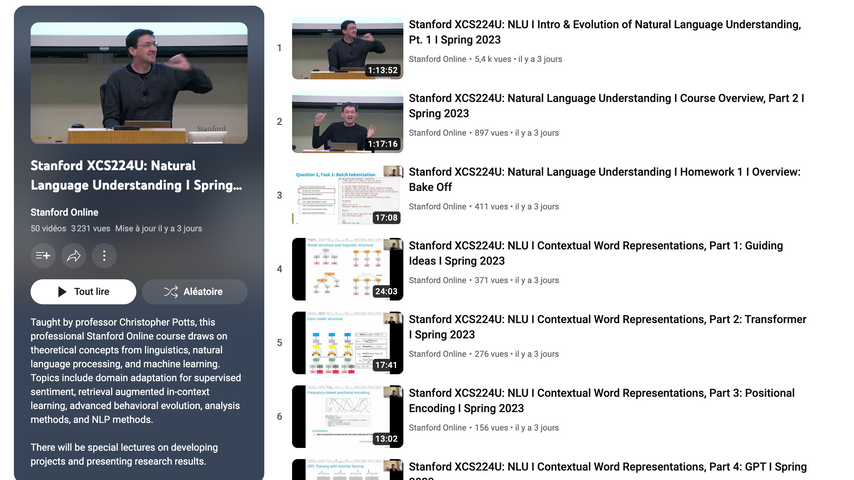Shuffle playlist with Aléatoire button
Image resolution: width=854 pixels, height=480 pixels.
point(194,291)
